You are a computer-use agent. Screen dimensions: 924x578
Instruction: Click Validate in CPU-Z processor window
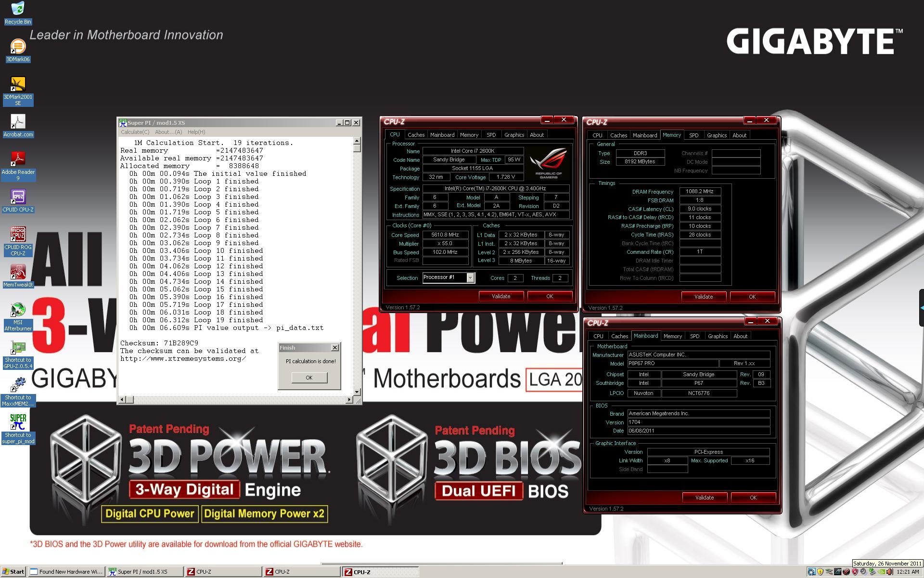(501, 296)
